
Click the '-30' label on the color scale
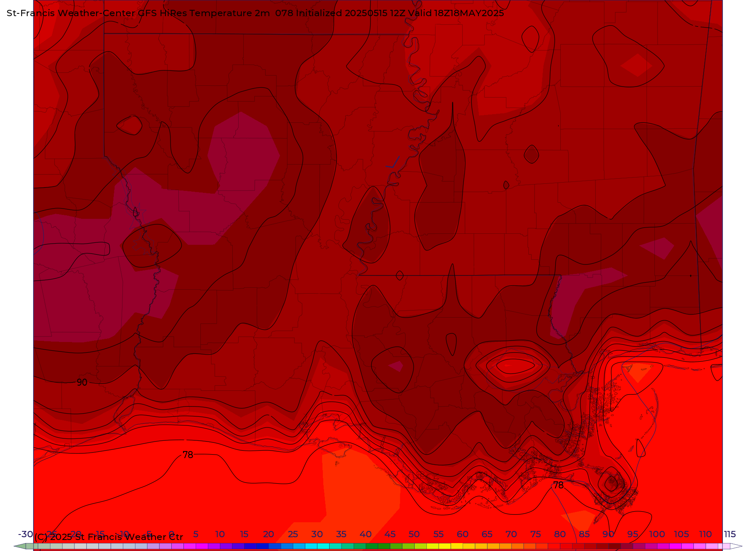coord(26,534)
